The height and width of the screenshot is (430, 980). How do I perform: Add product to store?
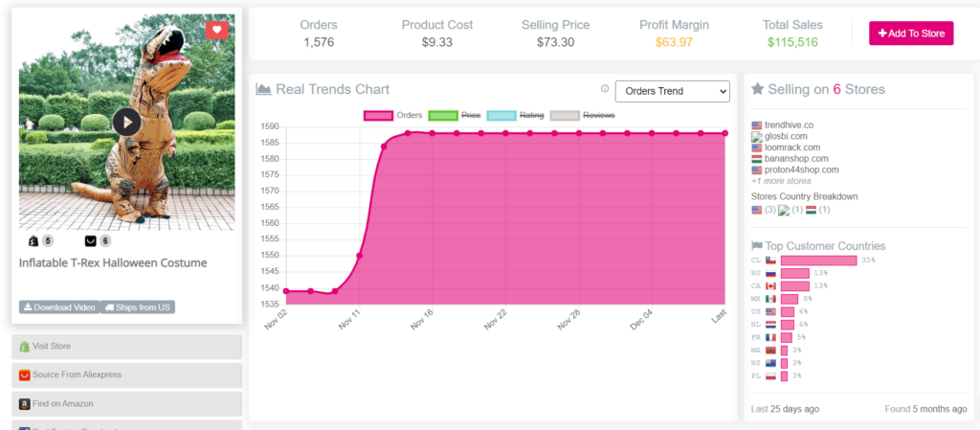point(911,34)
